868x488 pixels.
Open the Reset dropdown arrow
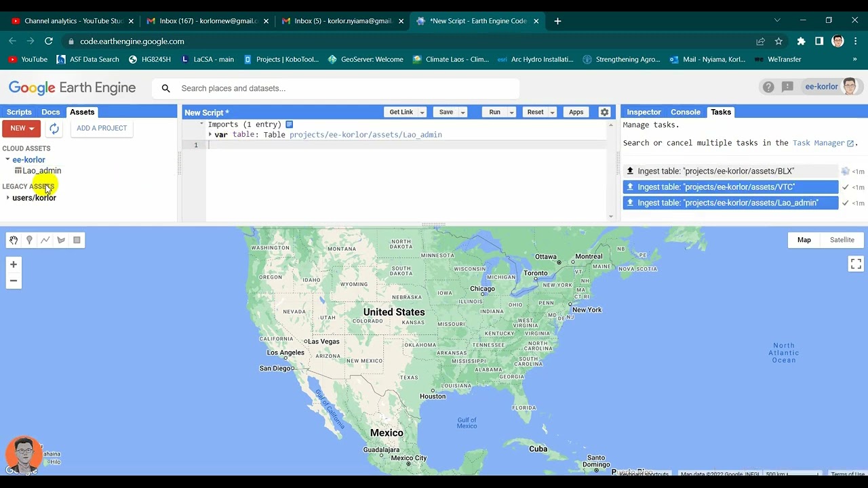coord(552,113)
